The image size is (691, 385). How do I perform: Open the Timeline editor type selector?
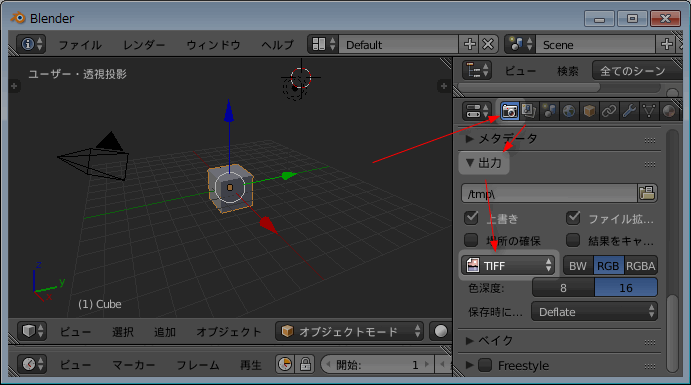(32, 364)
